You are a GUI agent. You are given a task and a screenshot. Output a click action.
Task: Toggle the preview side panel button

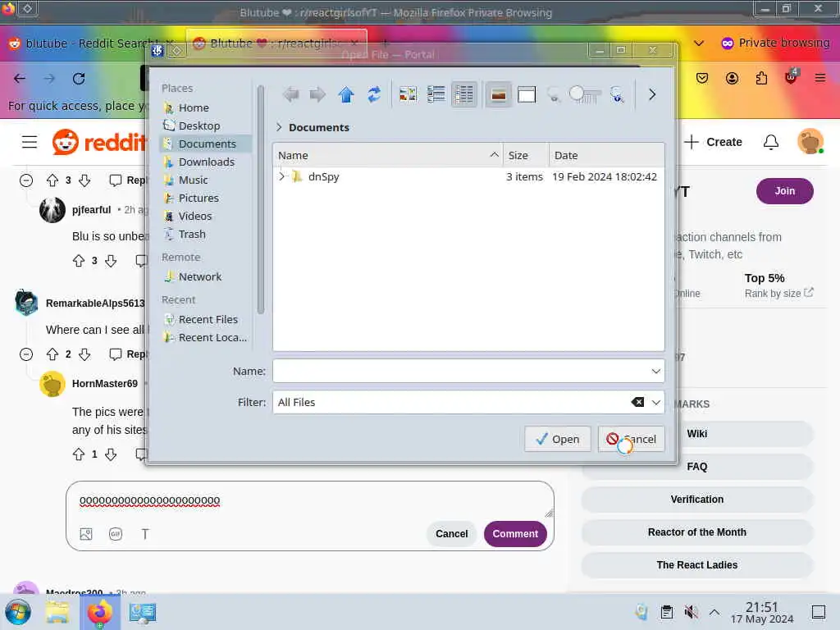[527, 95]
